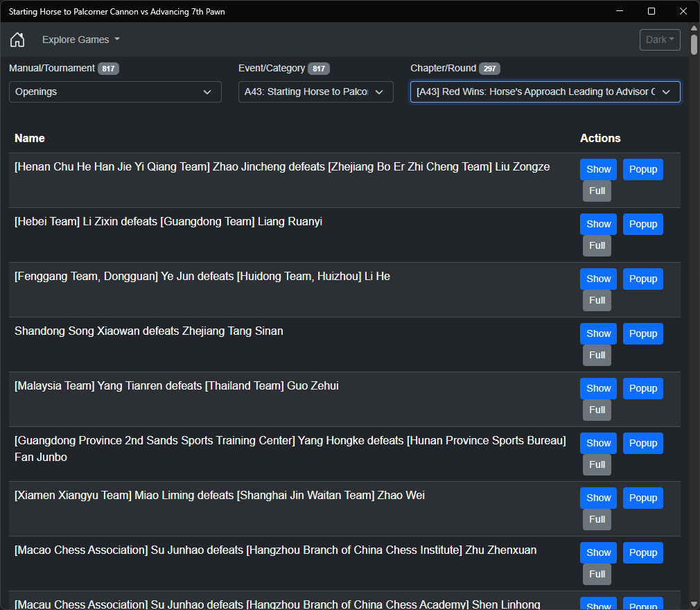The image size is (700, 610).
Task: Open Full view for Yang Hongke game
Action: [597, 465]
